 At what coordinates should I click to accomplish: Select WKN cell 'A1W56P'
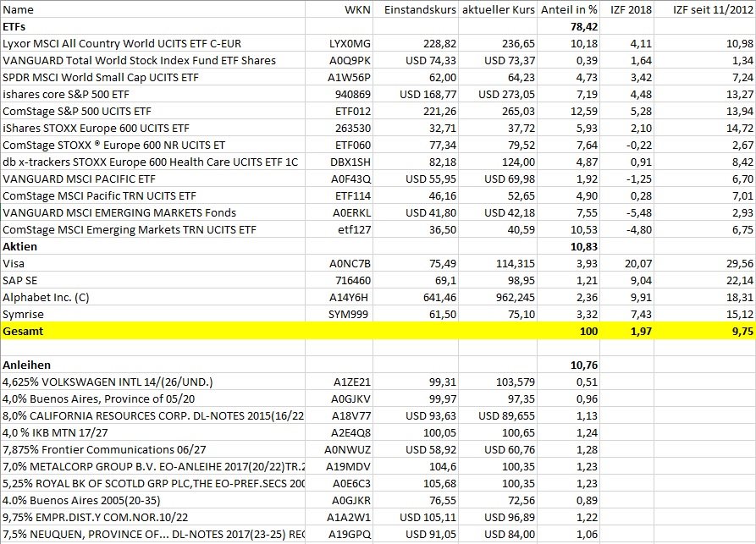pyautogui.click(x=339, y=77)
